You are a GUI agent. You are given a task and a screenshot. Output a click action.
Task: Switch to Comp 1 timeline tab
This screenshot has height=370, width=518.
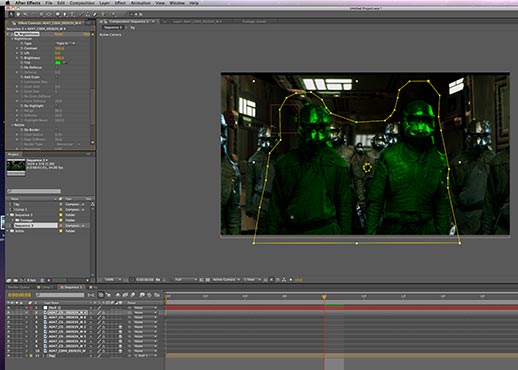45,287
